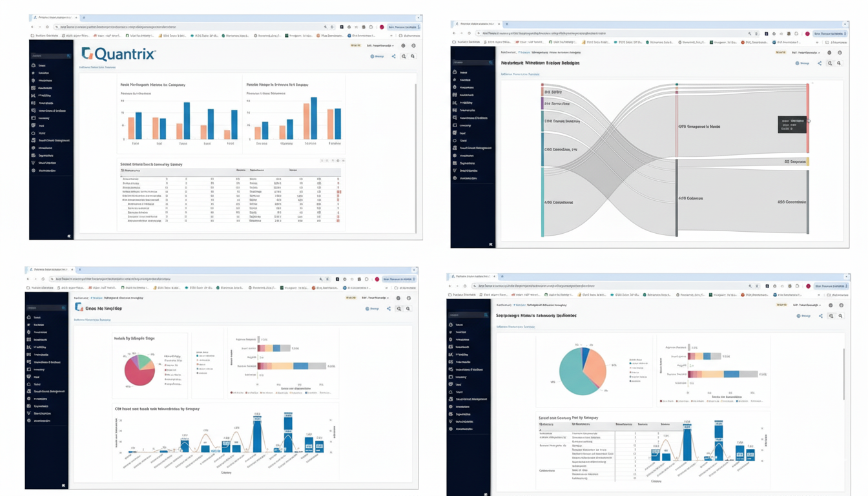868x496 pixels.
Task: Click the Quantrix logo in the bar chart dashboard
Action: coord(119,54)
